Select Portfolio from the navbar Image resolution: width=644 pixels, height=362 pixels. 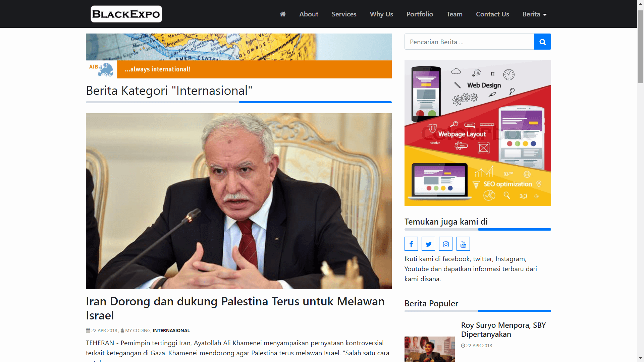click(420, 14)
